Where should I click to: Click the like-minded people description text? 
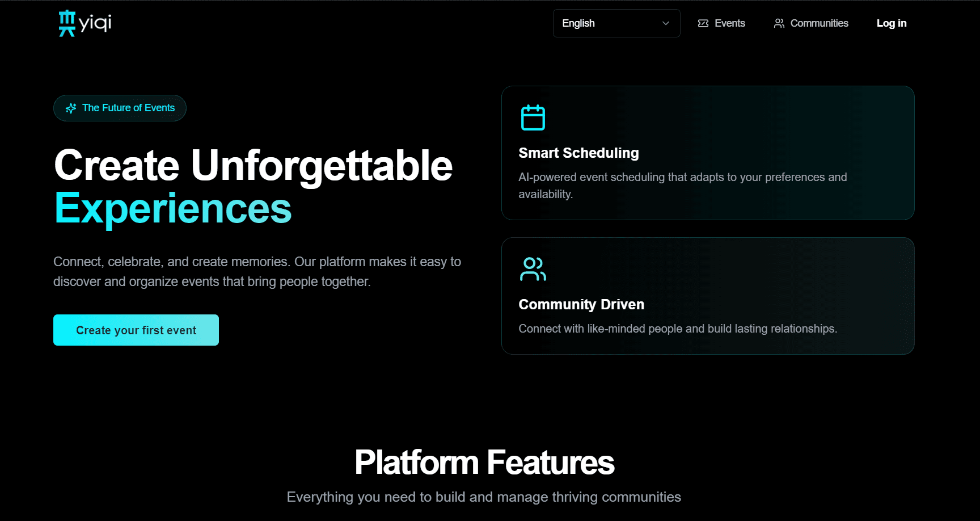click(x=678, y=329)
